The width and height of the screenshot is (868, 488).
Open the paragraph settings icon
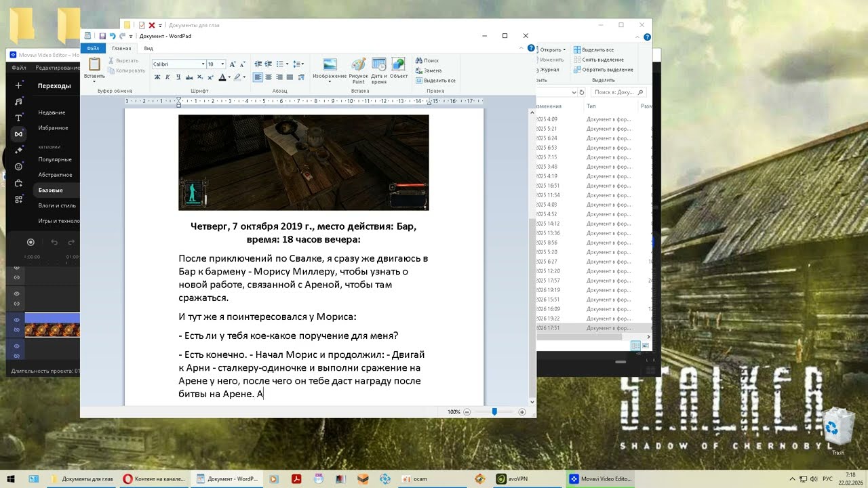301,77
